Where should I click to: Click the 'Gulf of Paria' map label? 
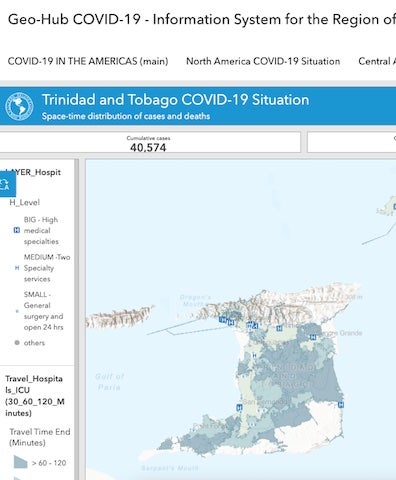click(109, 382)
